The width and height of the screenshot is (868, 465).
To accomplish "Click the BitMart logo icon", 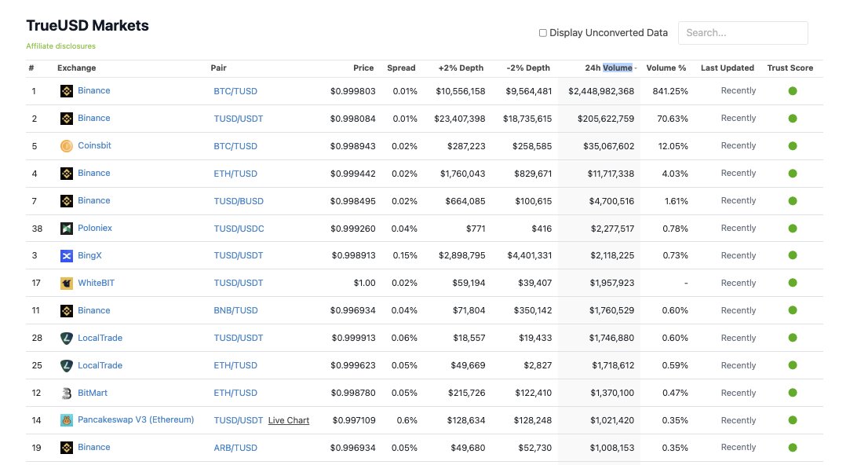I will pos(67,393).
